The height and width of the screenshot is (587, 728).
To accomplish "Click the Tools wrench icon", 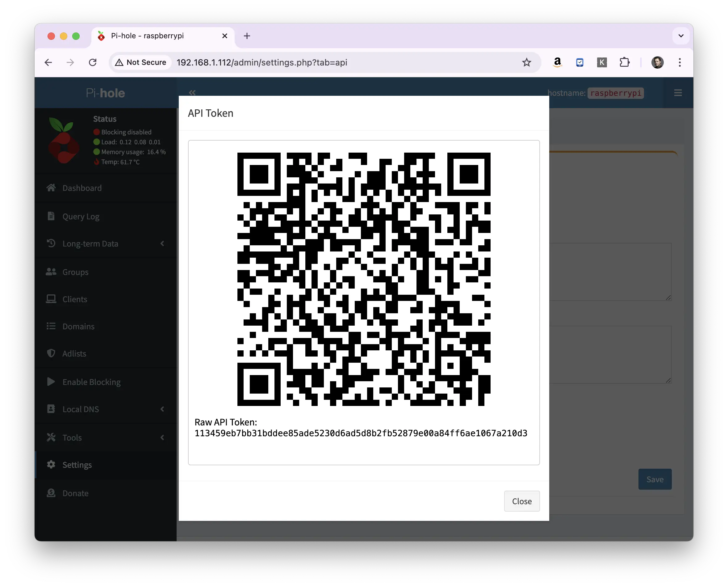I will pyautogui.click(x=51, y=437).
